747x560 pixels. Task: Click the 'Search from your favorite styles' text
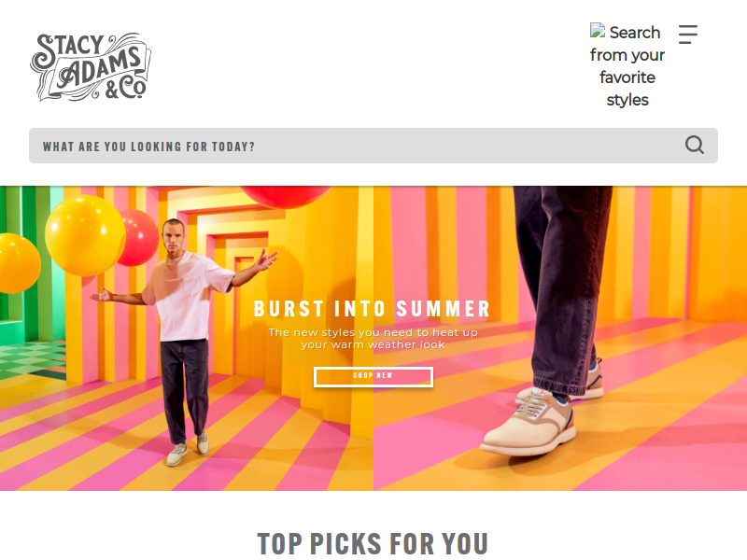click(627, 65)
